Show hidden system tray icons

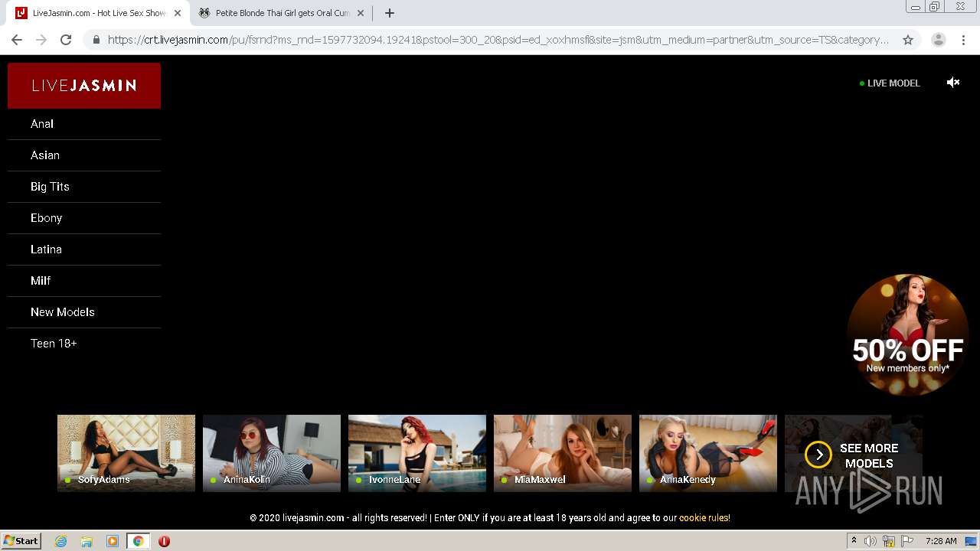point(854,541)
